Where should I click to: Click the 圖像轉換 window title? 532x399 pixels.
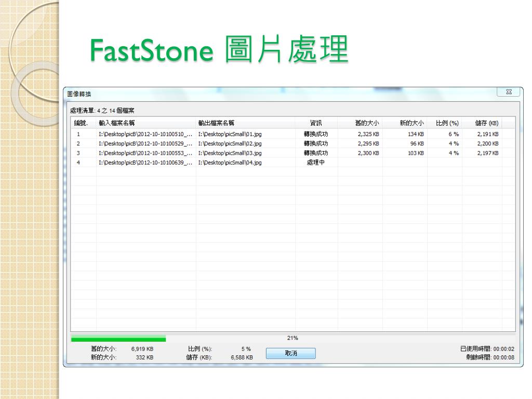pos(79,94)
